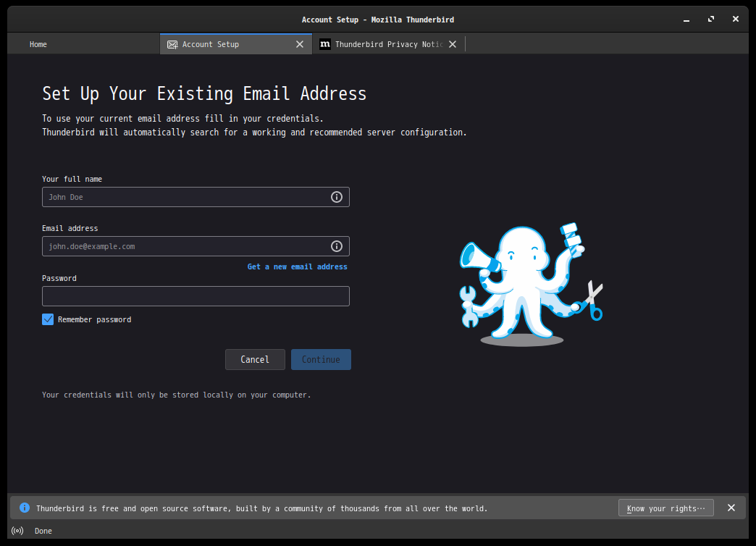Image resolution: width=756 pixels, height=546 pixels.
Task: Select the Account Setup tab
Action: pos(236,44)
